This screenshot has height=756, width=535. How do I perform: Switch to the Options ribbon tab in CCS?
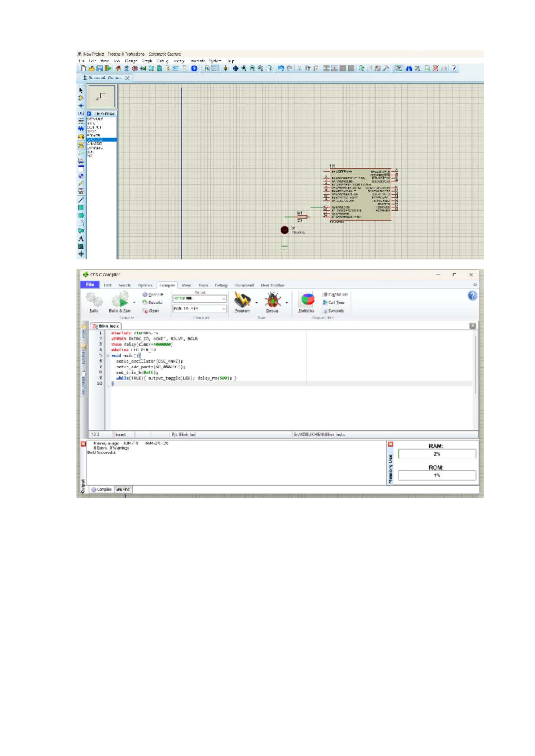pos(145,285)
